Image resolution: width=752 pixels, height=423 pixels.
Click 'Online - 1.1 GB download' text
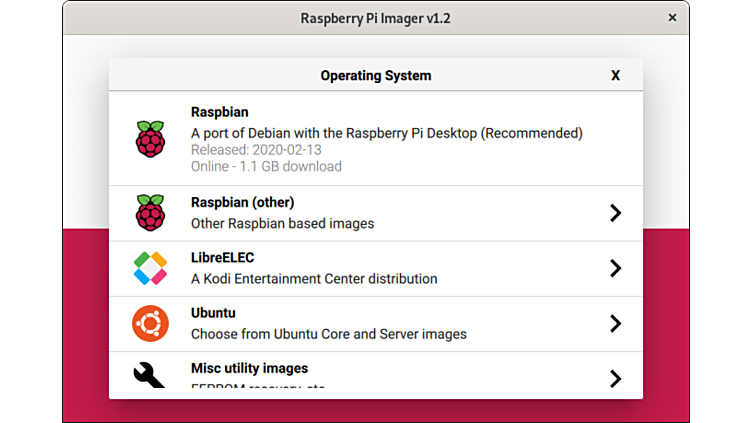coord(266,166)
